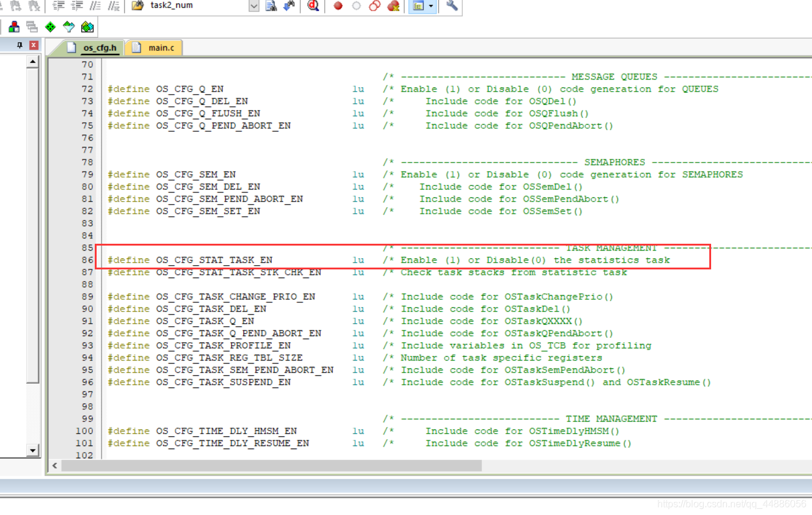Click OS_CFG_SEM_DEL_EN define
Image resolution: width=812 pixels, height=515 pixels.
point(208,187)
